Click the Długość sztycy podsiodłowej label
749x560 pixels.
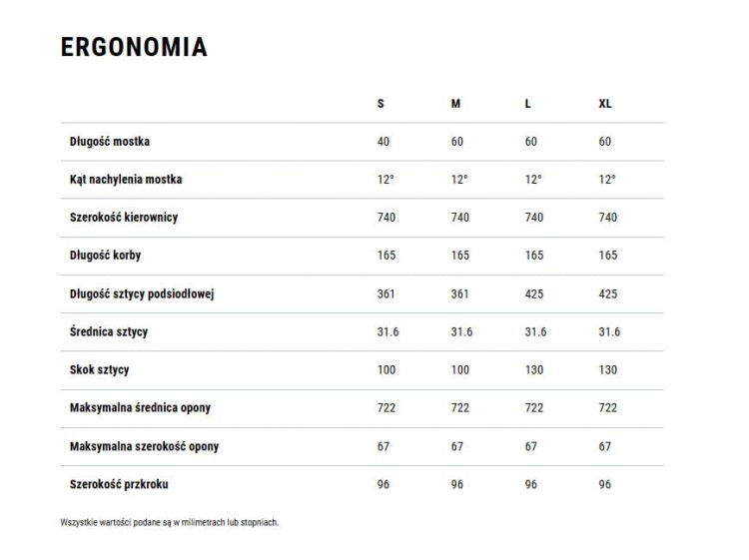142,293
